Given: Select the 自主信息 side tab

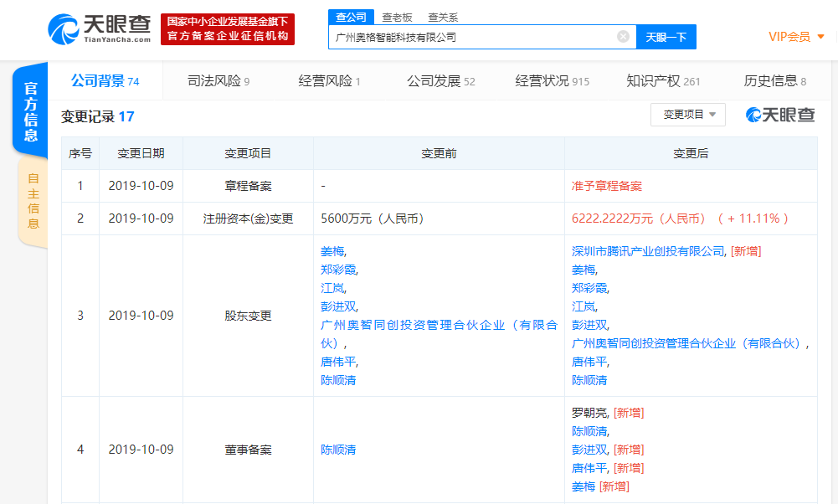Looking at the screenshot, I should point(33,201).
